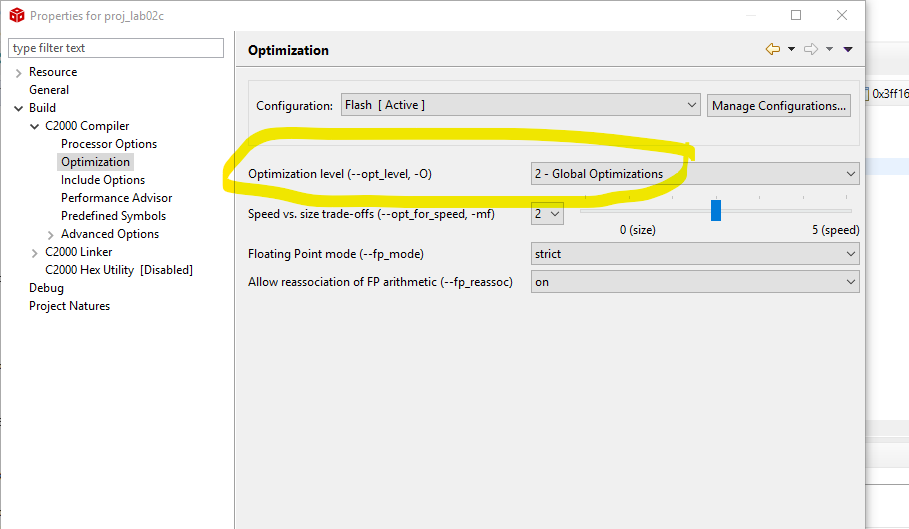Open the back history dropdown arrow
The image size is (909, 529).
[x=791, y=49]
